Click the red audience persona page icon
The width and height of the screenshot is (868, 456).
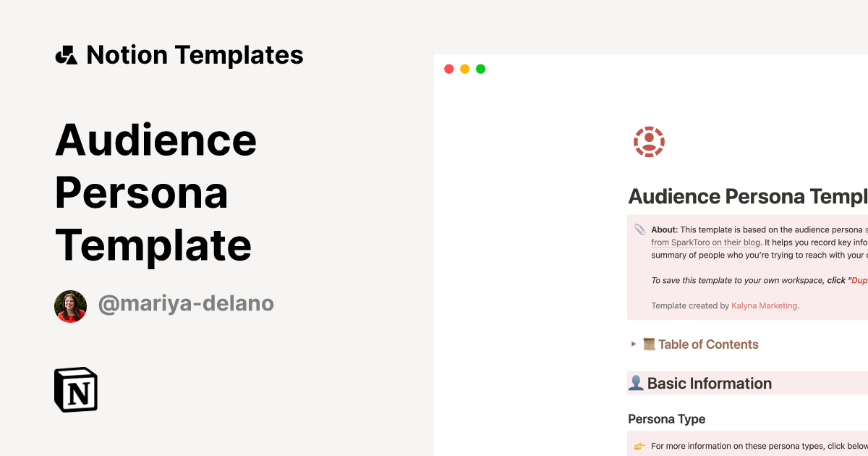[649, 142]
